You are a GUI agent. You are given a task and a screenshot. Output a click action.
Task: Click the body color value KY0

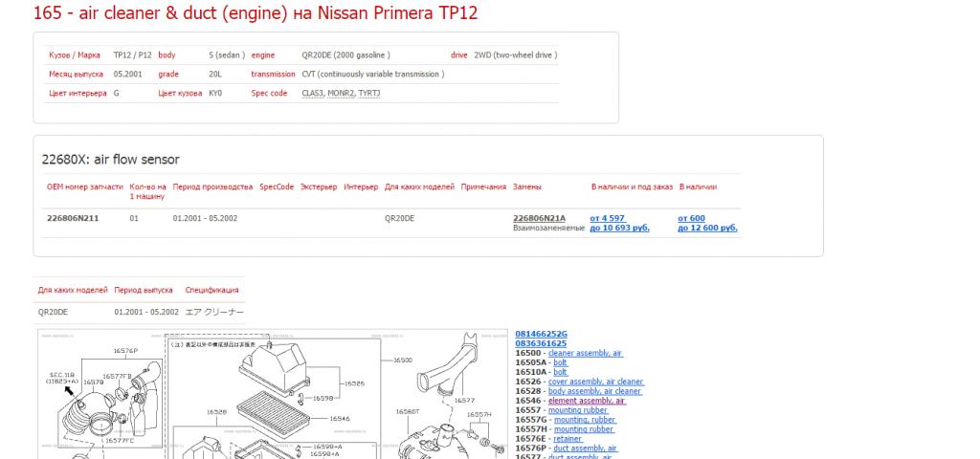pos(215,93)
